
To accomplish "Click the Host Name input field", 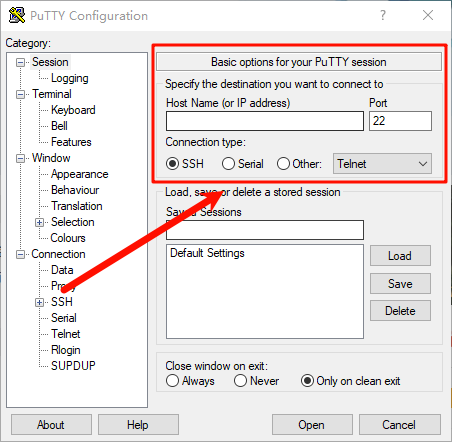I will 265,121.
